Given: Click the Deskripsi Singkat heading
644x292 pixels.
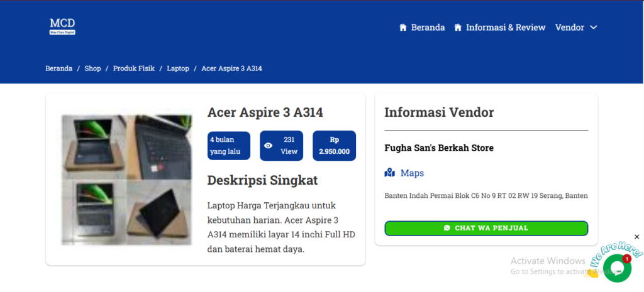Looking at the screenshot, I should click(x=262, y=180).
